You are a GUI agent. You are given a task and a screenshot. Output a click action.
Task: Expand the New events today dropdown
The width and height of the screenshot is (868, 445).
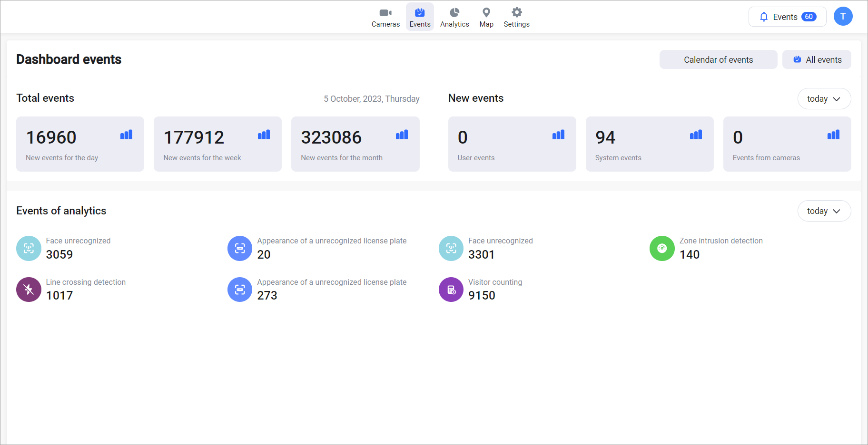tap(824, 99)
